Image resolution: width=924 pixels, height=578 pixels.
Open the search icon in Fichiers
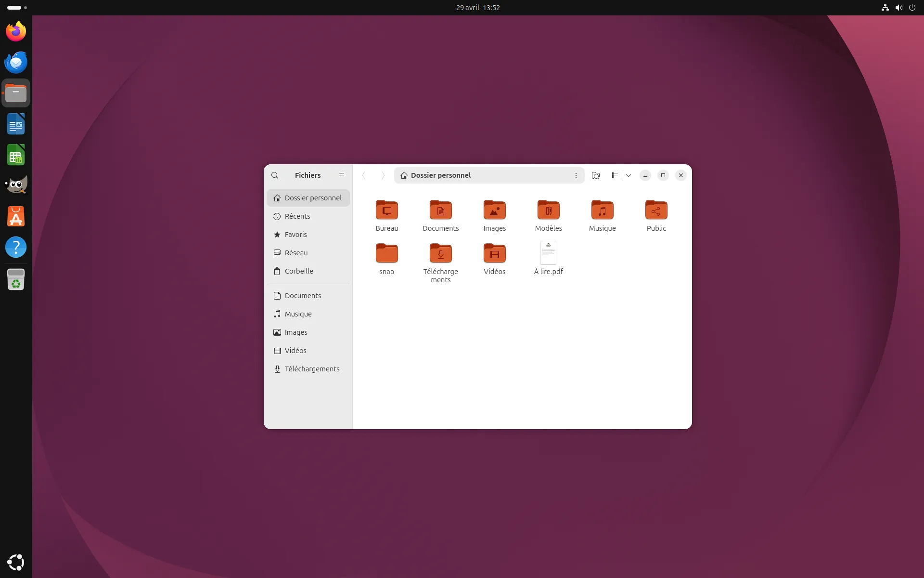275,175
